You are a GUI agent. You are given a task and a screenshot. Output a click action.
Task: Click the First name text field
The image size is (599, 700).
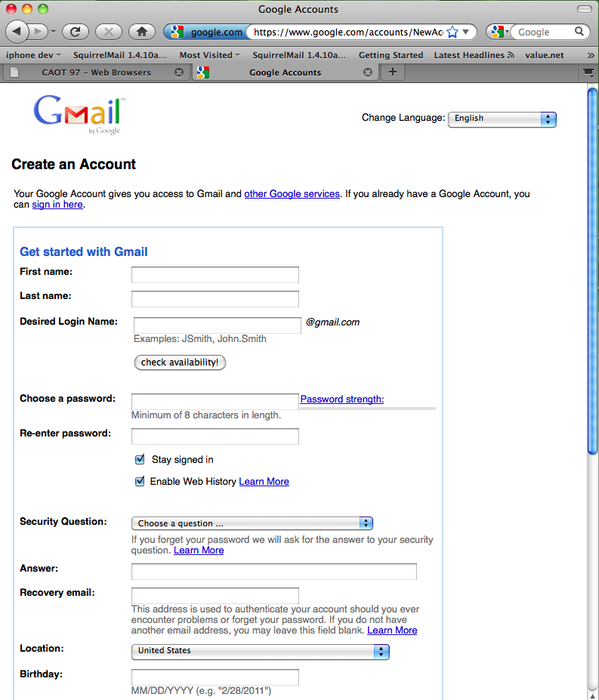pos(215,275)
